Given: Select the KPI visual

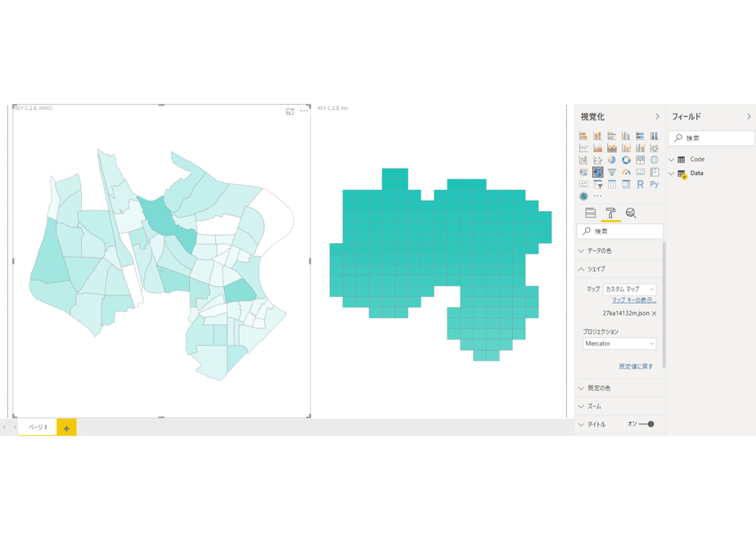Looking at the screenshot, I should pyautogui.click(x=583, y=184).
